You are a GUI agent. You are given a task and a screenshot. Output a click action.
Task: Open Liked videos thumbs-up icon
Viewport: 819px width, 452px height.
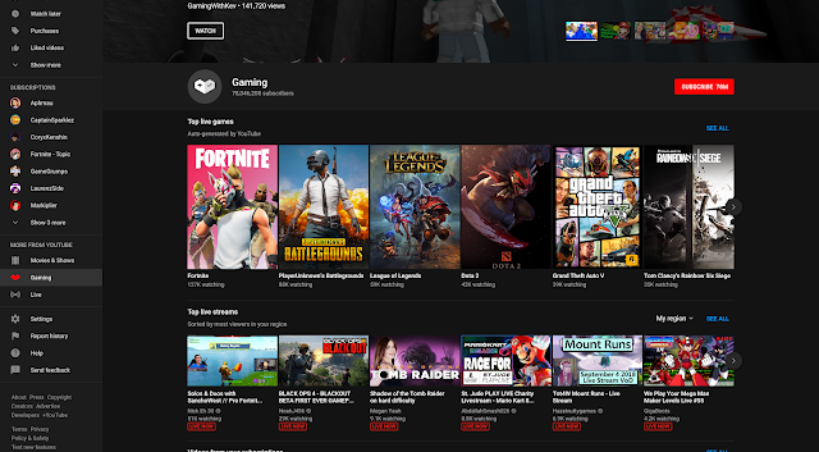[x=15, y=47]
